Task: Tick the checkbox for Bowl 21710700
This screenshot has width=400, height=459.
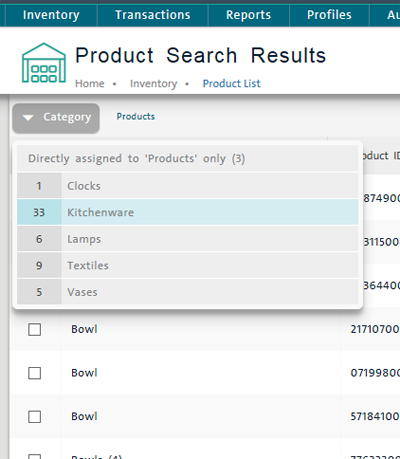Action: pos(35,329)
